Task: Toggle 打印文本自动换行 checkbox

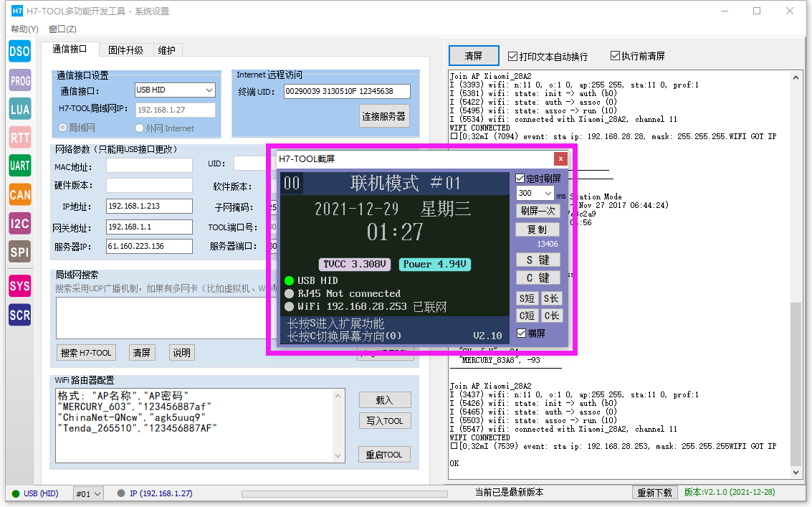Action: click(512, 56)
